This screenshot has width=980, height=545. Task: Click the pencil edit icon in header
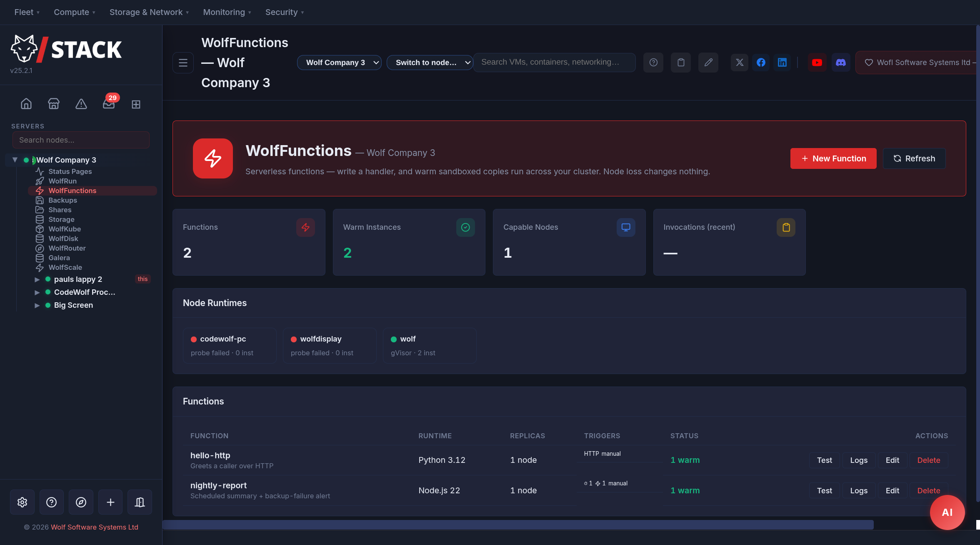coord(708,63)
